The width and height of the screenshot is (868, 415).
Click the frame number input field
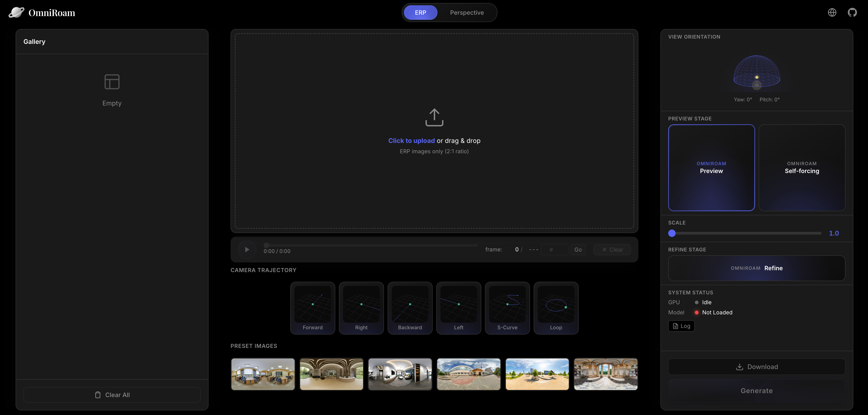pyautogui.click(x=554, y=250)
